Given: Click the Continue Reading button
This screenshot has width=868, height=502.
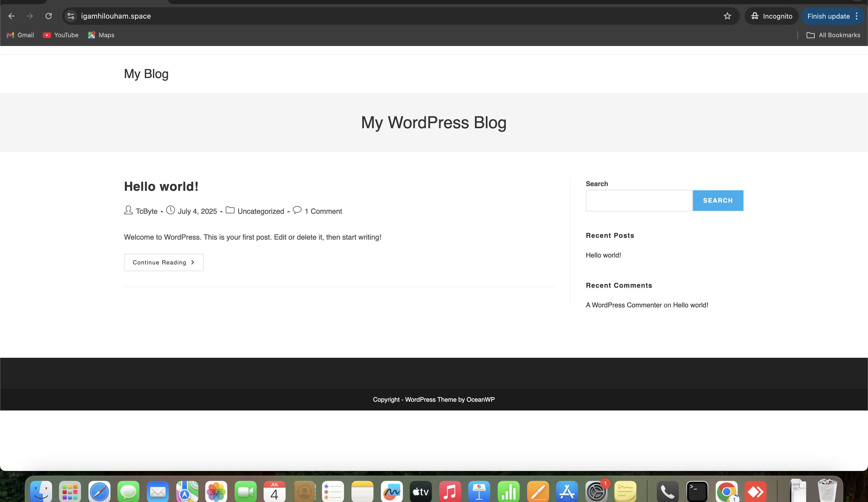Looking at the screenshot, I should point(164,262).
